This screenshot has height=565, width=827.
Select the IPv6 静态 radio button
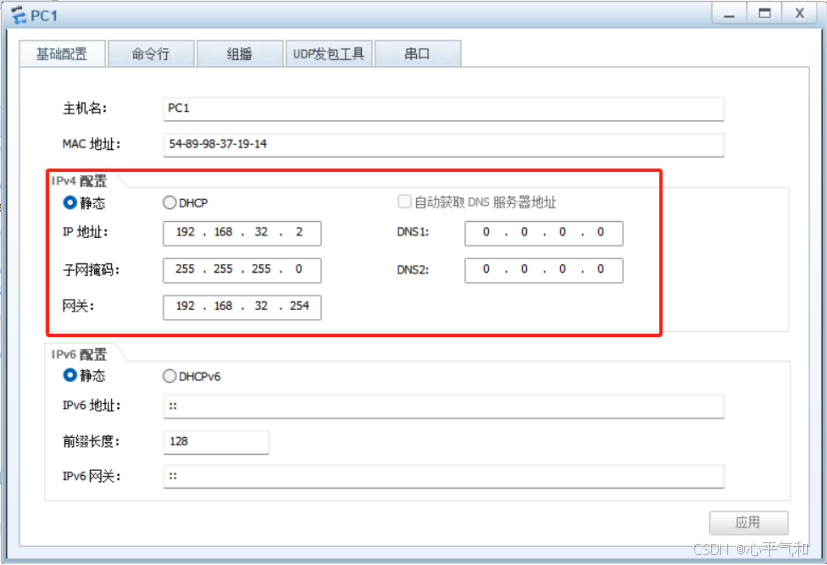pyautogui.click(x=70, y=375)
